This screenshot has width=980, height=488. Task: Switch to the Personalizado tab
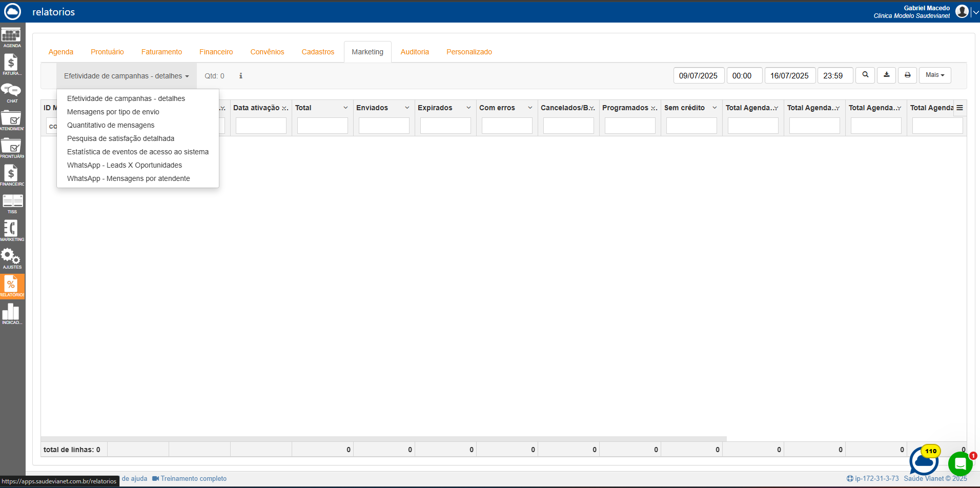469,52
